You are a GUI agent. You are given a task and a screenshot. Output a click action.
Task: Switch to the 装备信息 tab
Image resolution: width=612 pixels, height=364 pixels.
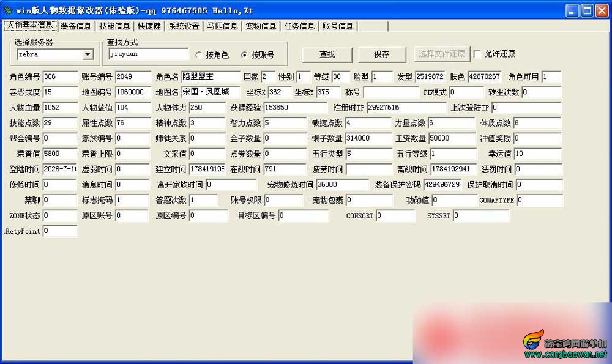point(76,26)
